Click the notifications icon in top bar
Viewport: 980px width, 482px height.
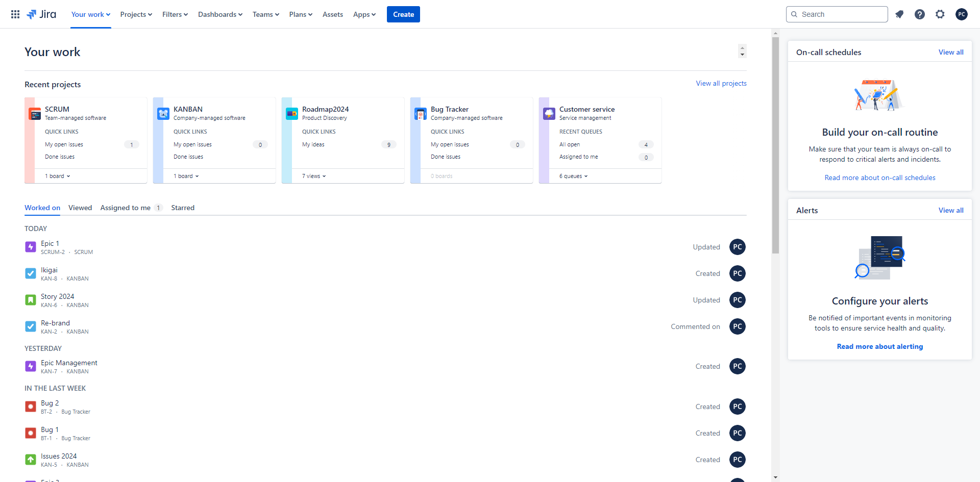pyautogui.click(x=899, y=14)
